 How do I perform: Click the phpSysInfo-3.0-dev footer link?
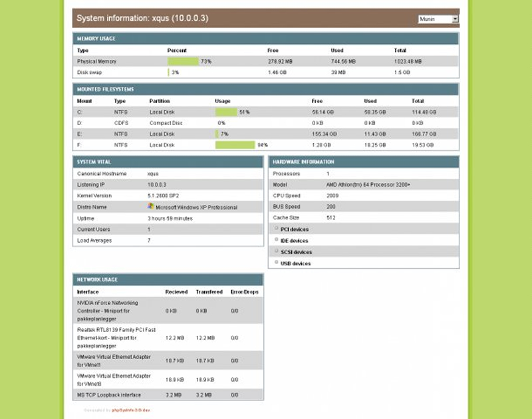pos(130,410)
